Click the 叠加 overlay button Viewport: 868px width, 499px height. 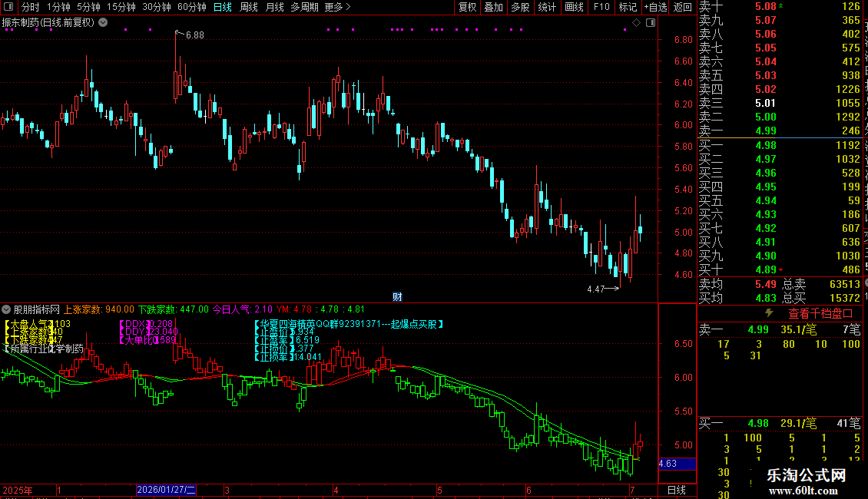494,7
